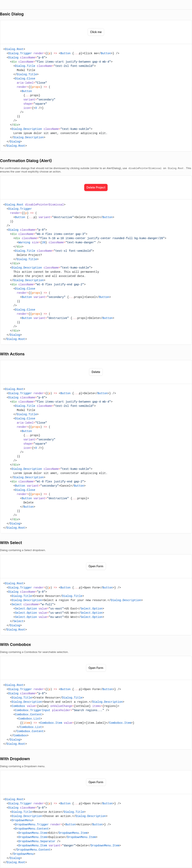Click the Delete button under With Actions
The width and height of the screenshot is (192, 868).
click(96, 372)
